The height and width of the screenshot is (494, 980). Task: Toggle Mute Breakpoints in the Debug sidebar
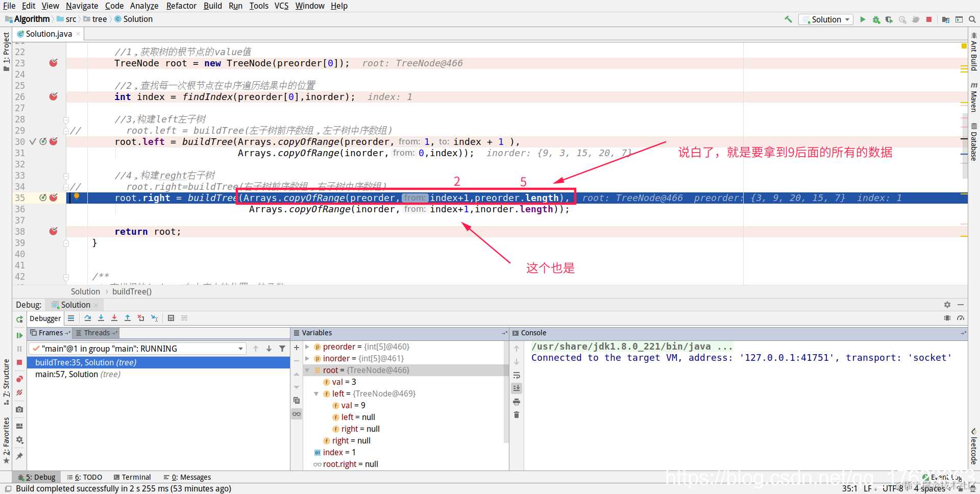[x=19, y=392]
